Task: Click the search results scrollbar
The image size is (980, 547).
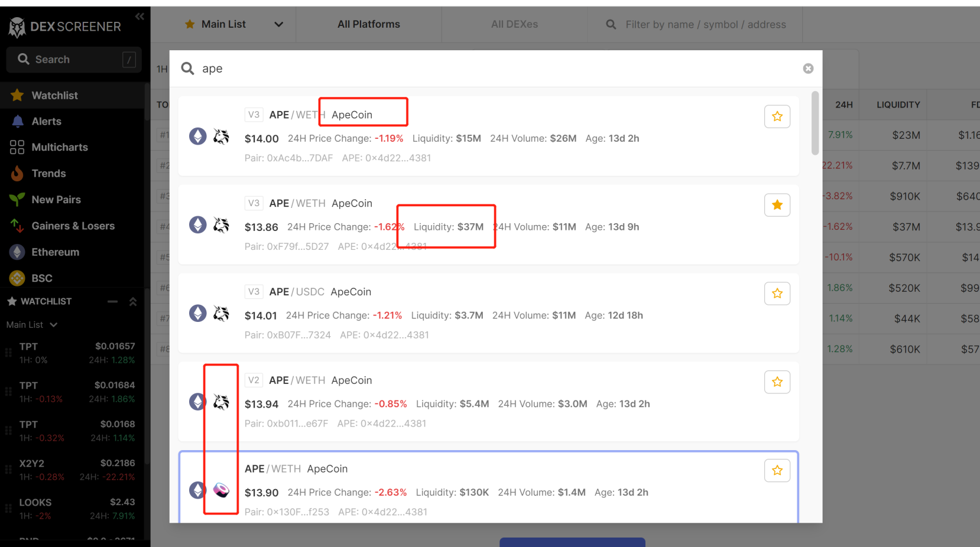Action: coord(815,123)
